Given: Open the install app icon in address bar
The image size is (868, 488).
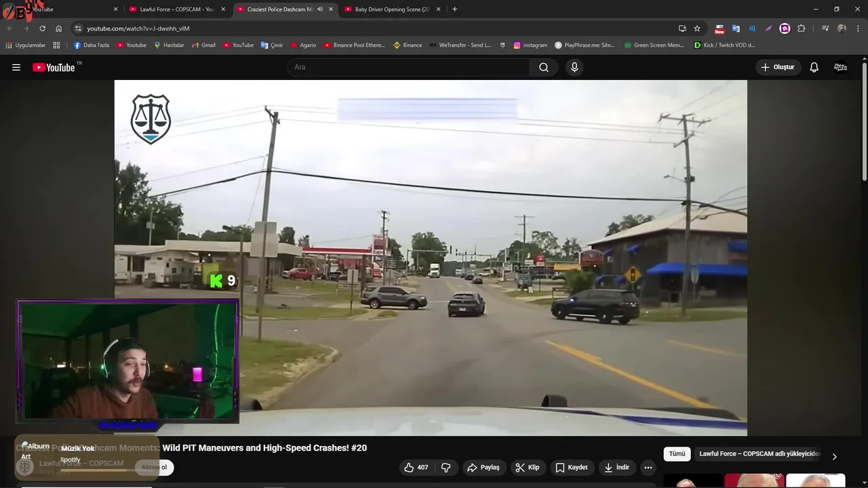Looking at the screenshot, I should (682, 28).
